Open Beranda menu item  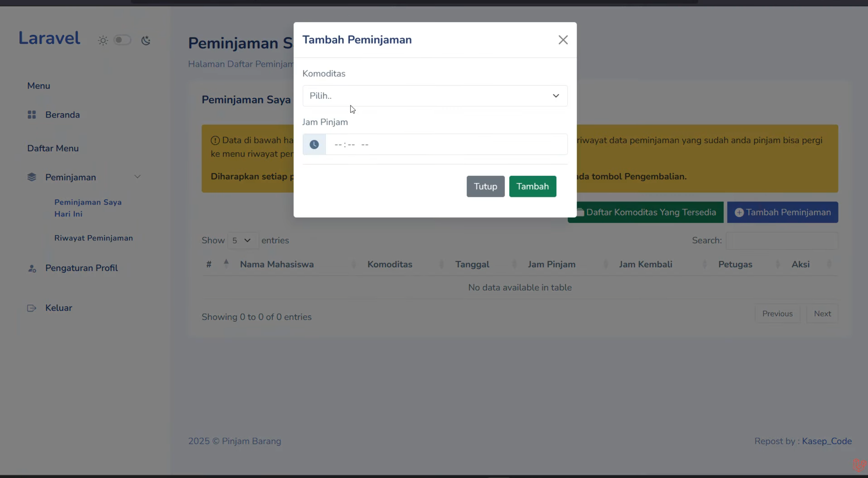point(62,115)
